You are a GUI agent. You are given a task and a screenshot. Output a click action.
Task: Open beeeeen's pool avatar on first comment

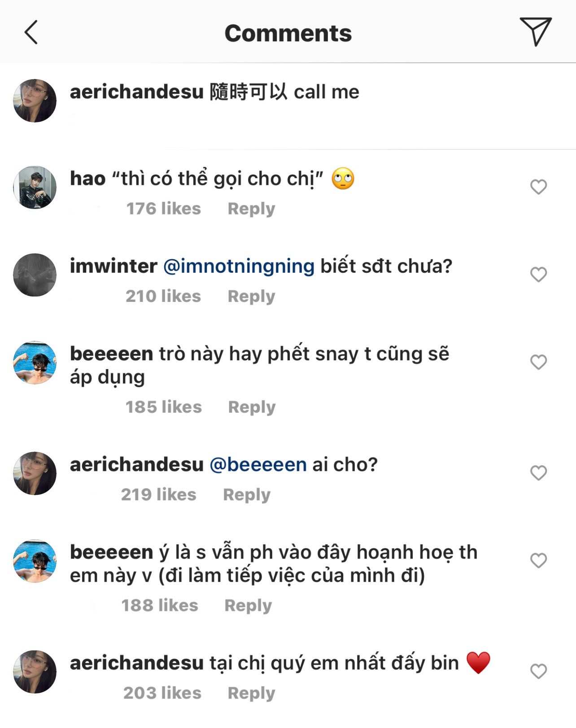tap(35, 362)
